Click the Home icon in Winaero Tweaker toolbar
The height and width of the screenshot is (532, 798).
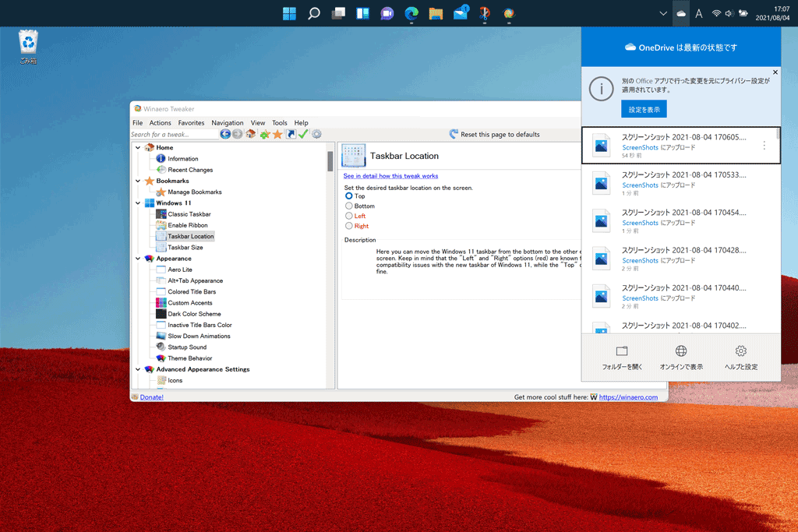pyautogui.click(x=249, y=134)
